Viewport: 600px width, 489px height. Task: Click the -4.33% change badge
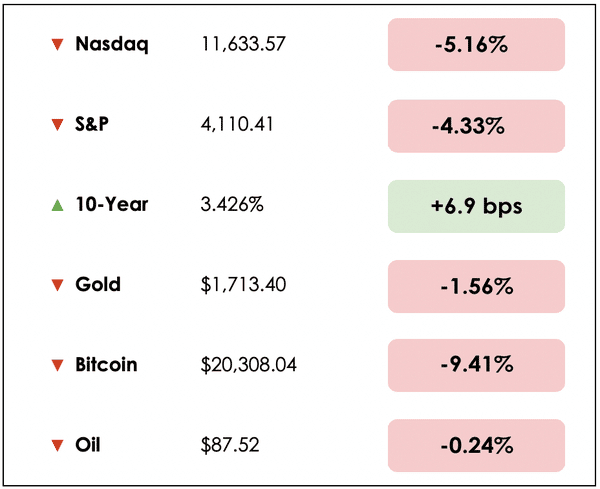pyautogui.click(x=476, y=125)
